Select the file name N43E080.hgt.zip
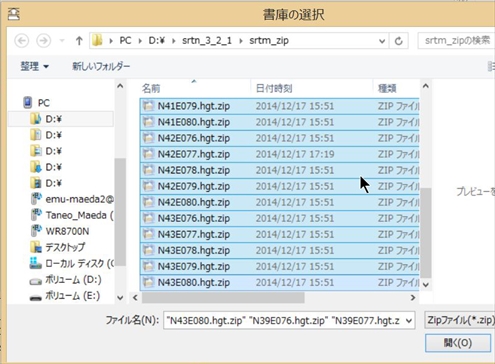495x364 pixels. [194, 282]
